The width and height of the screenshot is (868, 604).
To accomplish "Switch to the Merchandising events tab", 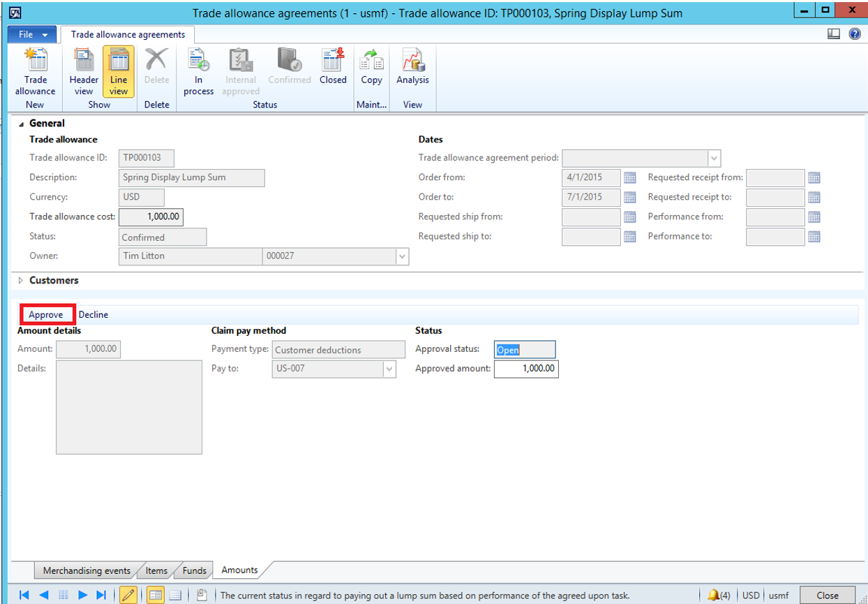I will coord(87,570).
